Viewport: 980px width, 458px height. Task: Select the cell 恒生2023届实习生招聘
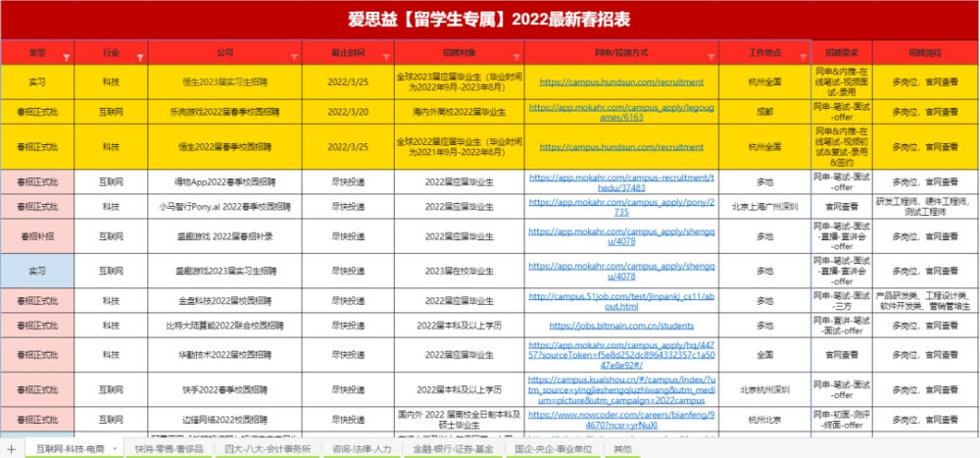tap(225, 82)
